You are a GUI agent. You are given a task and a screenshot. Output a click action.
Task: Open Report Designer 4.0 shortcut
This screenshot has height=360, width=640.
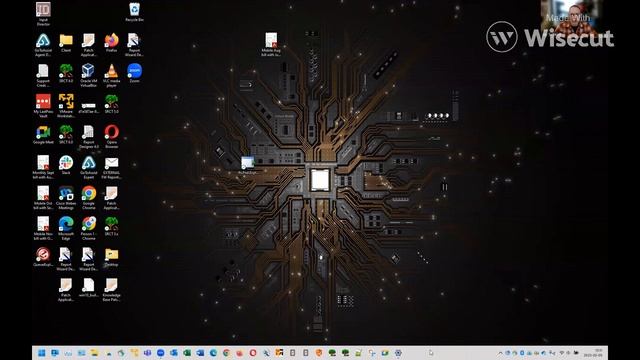click(89, 137)
